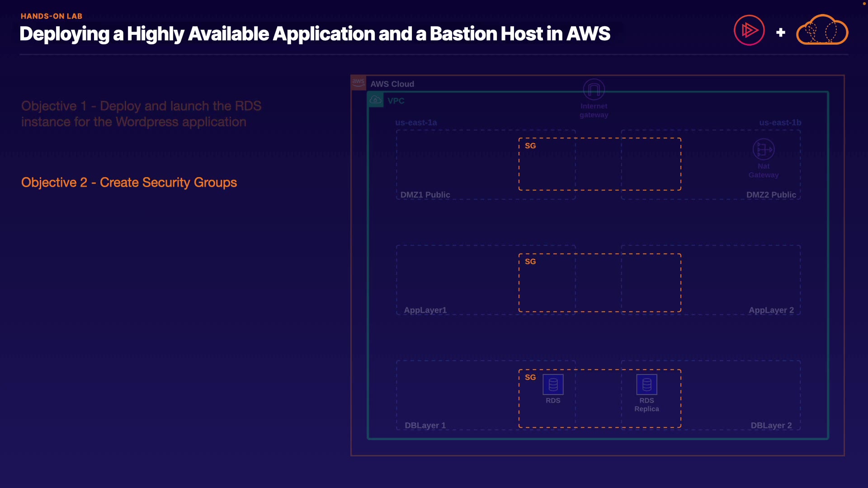Click the us-east-1b availability zone label
This screenshot has height=488, width=868.
[780, 122]
